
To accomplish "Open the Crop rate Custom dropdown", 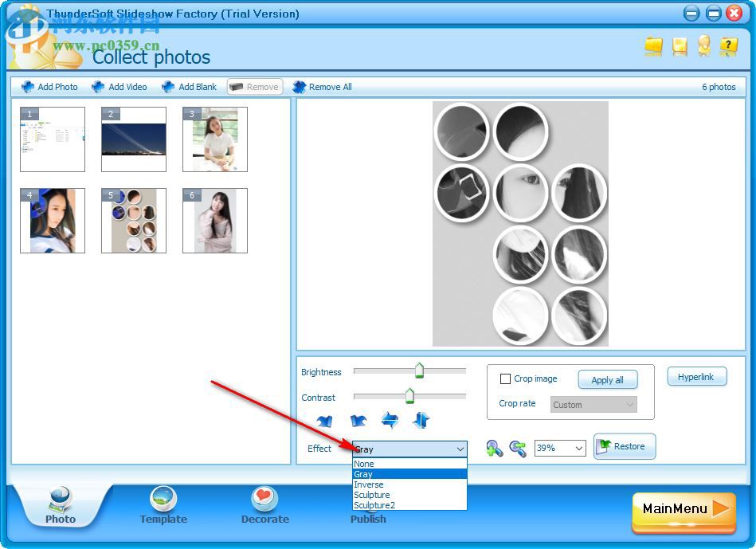I will 593,405.
